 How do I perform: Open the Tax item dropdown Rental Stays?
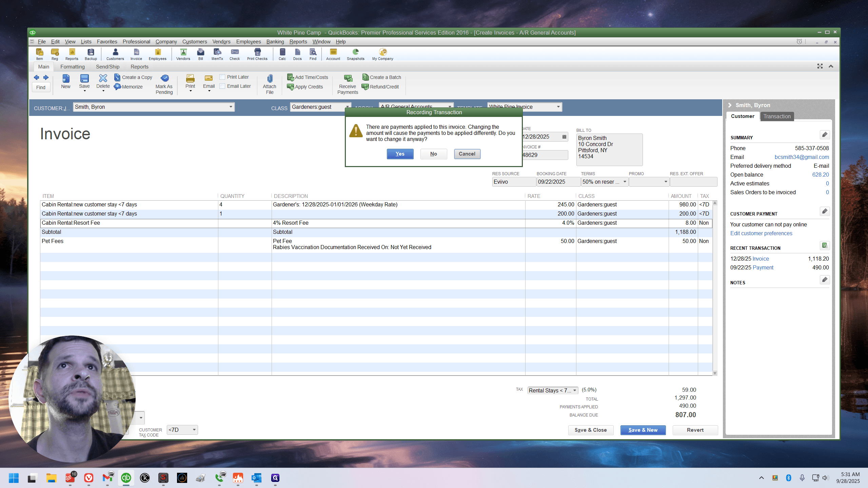click(x=575, y=390)
